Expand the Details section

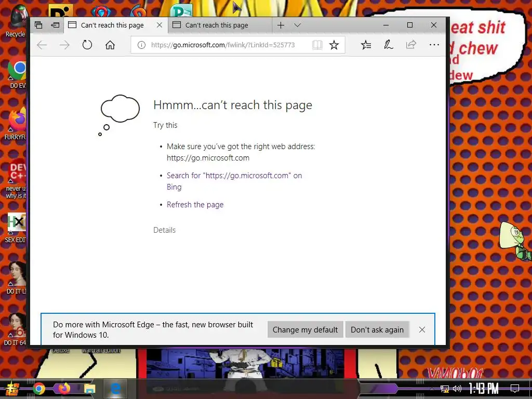pyautogui.click(x=164, y=230)
